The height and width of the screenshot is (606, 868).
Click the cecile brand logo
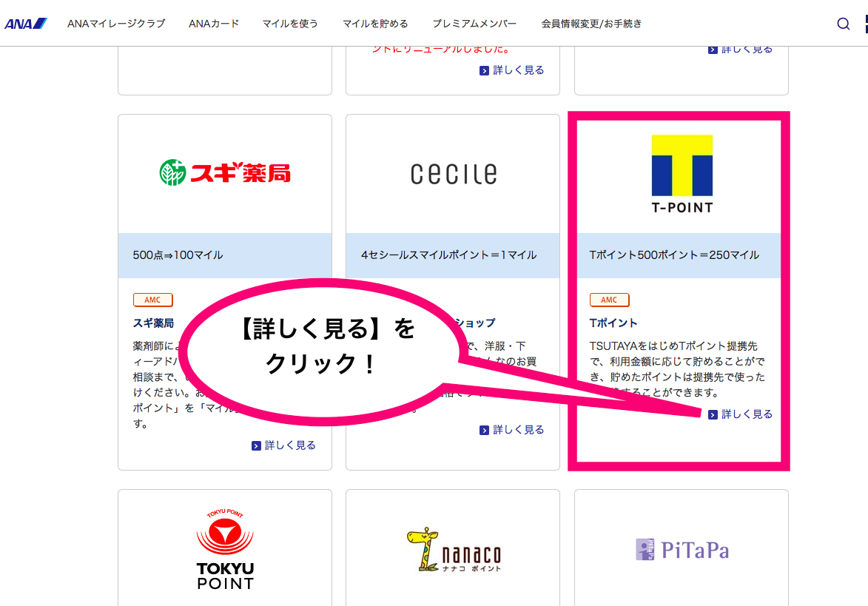[x=453, y=174]
